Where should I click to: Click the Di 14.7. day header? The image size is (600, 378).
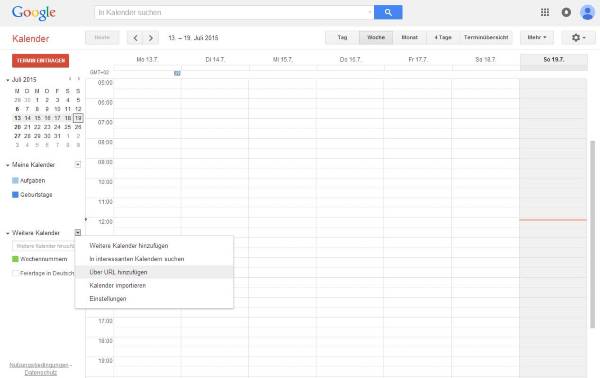215,60
